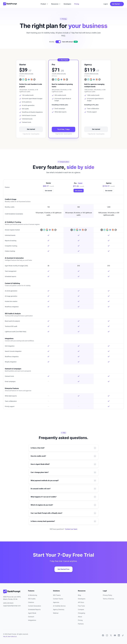Click Log in in the header

(x=106, y=4)
